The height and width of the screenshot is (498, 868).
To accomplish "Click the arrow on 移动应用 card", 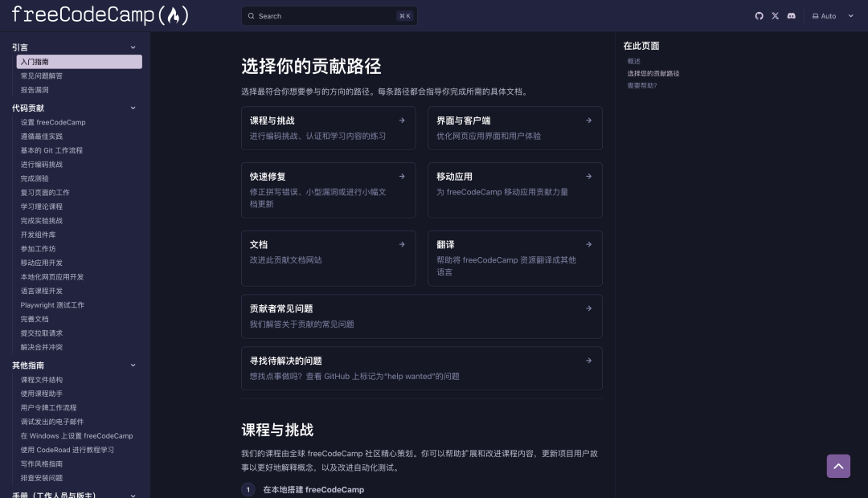I will click(x=588, y=177).
